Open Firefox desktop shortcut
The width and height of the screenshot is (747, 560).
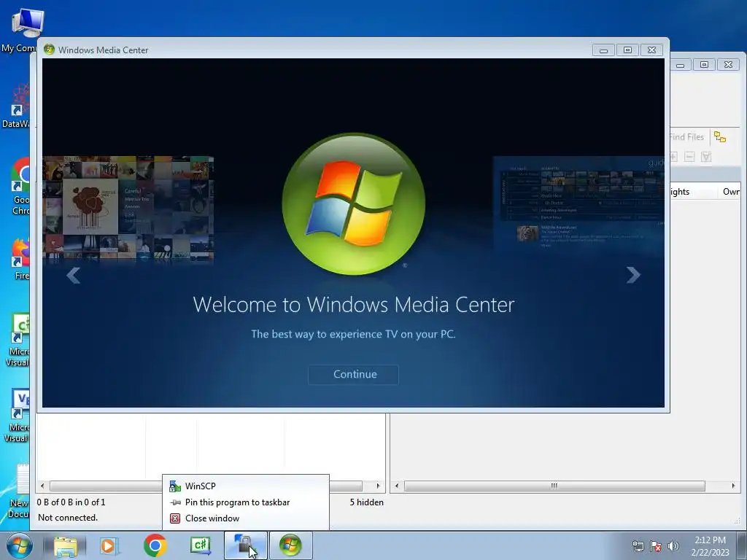point(20,260)
